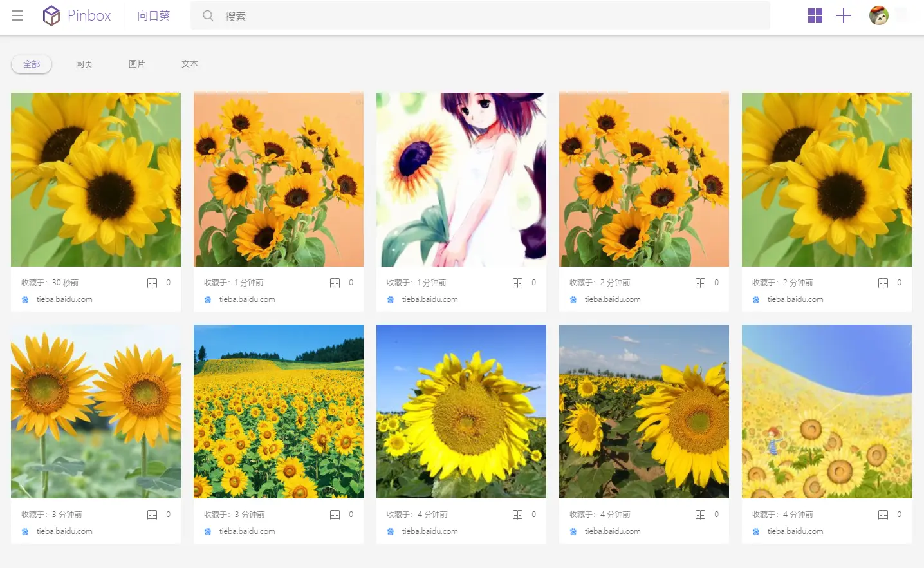Open the single large sunflower blue-sky thumbnail
Screen dimensions: 924x568
[x=461, y=412]
